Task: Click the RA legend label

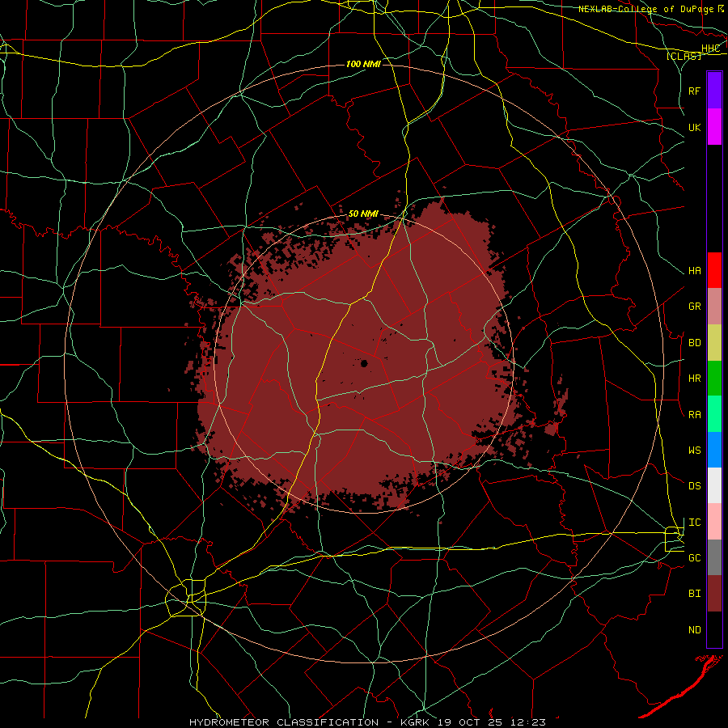Action: point(695,415)
